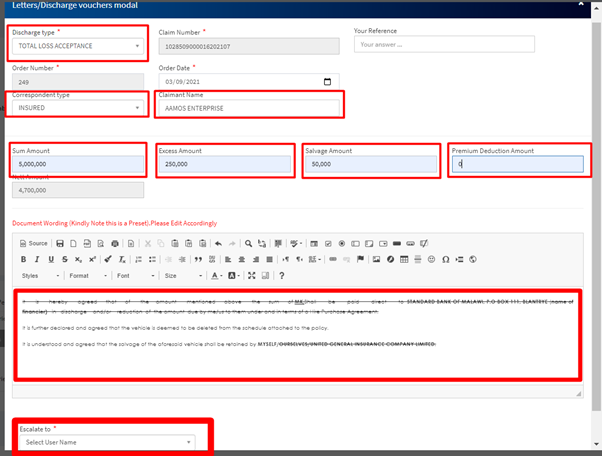The width and height of the screenshot is (602, 456).
Task: Open the Escalate to user dropdown
Action: coord(108,442)
